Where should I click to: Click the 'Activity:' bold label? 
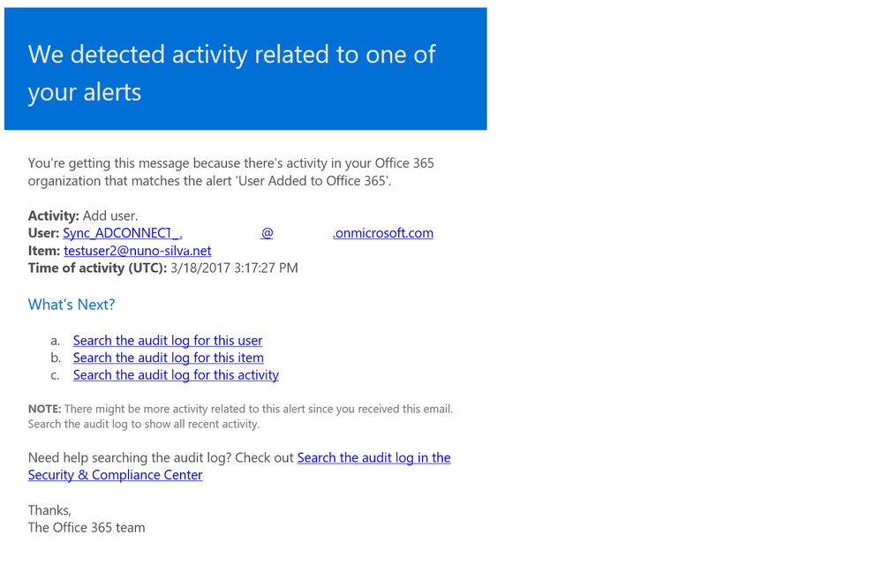click(x=53, y=215)
